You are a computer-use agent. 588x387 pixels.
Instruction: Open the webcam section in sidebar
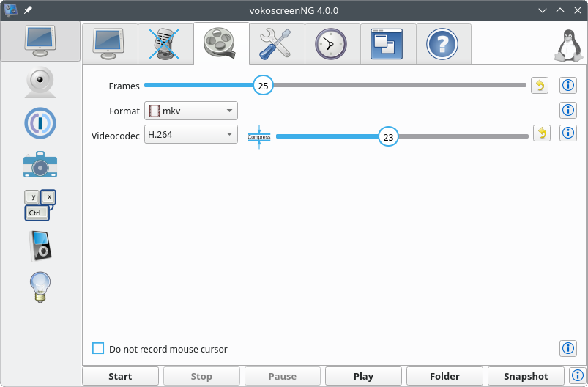click(x=40, y=82)
